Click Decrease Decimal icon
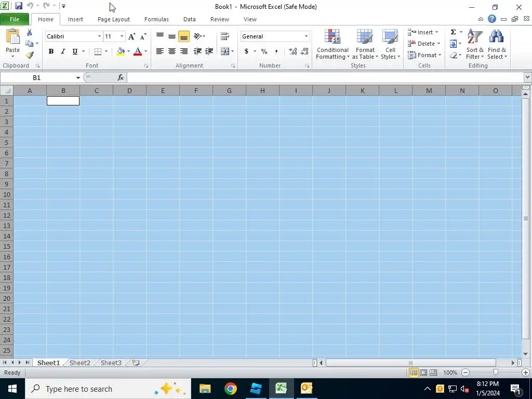This screenshot has width=532, height=399. (304, 51)
